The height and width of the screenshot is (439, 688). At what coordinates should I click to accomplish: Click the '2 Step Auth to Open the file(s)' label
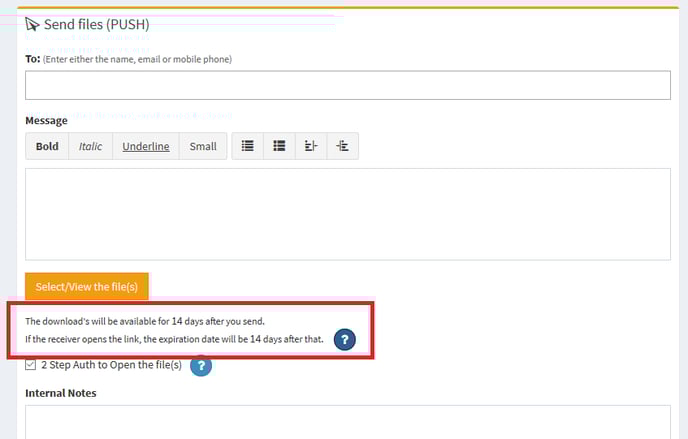(111, 365)
